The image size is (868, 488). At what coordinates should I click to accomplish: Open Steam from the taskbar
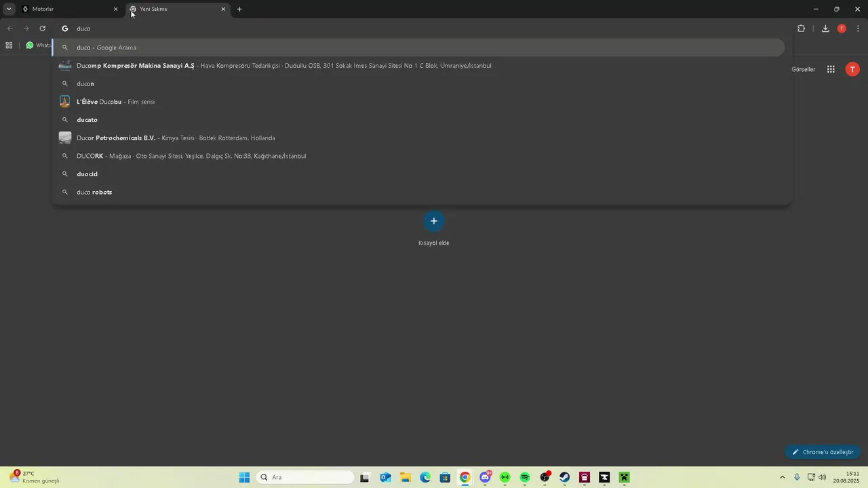565,477
